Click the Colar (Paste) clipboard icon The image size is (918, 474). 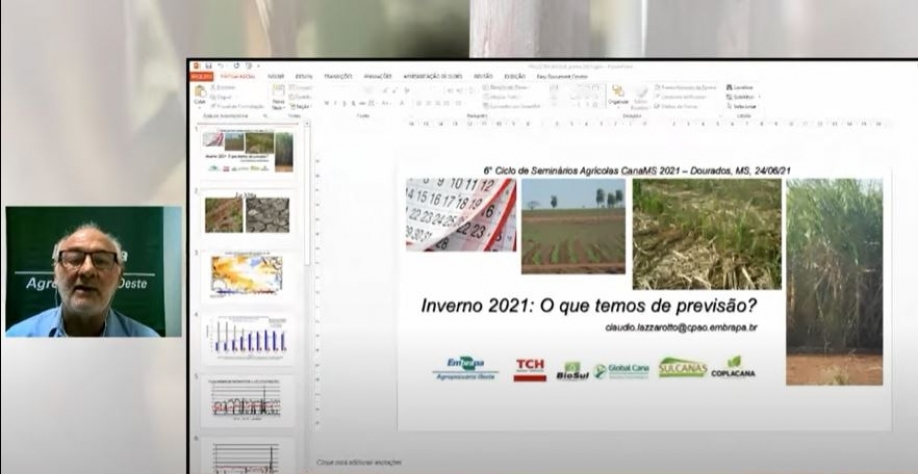[200, 94]
